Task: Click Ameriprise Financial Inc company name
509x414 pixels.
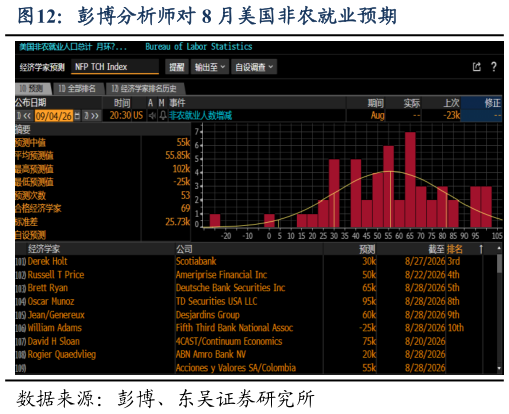Action: pyautogui.click(x=221, y=275)
